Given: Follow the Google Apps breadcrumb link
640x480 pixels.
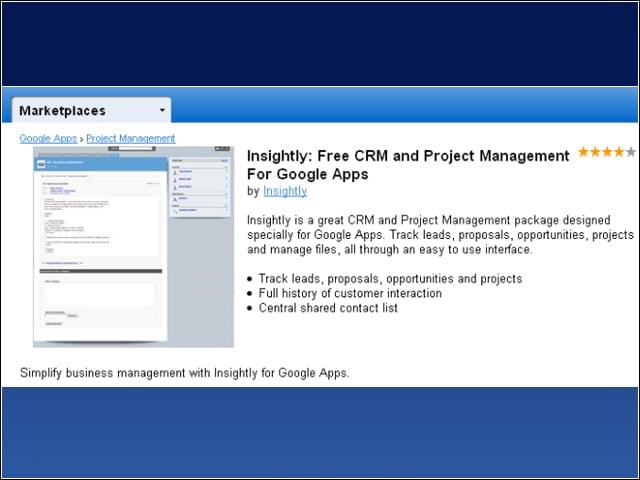Looking at the screenshot, I should pyautogui.click(x=48, y=138).
